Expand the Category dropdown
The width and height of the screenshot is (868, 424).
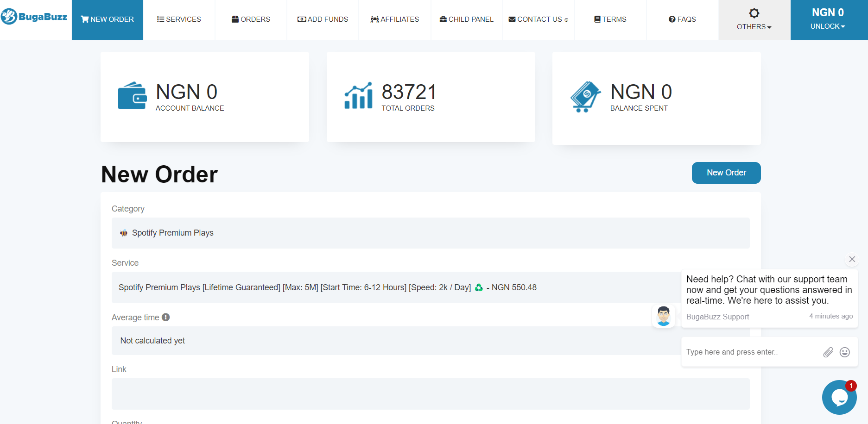(x=430, y=233)
